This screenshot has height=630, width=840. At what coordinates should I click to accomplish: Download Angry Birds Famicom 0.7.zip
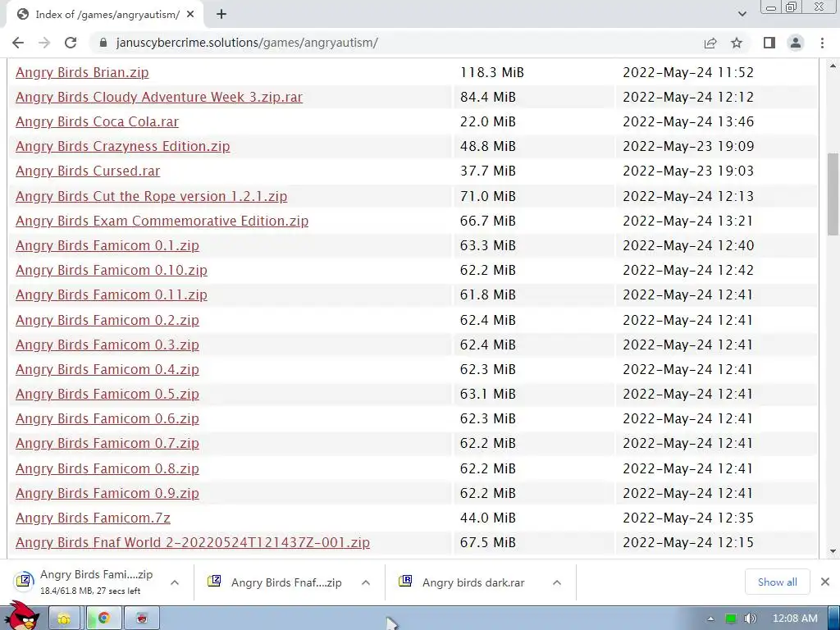[x=107, y=443]
